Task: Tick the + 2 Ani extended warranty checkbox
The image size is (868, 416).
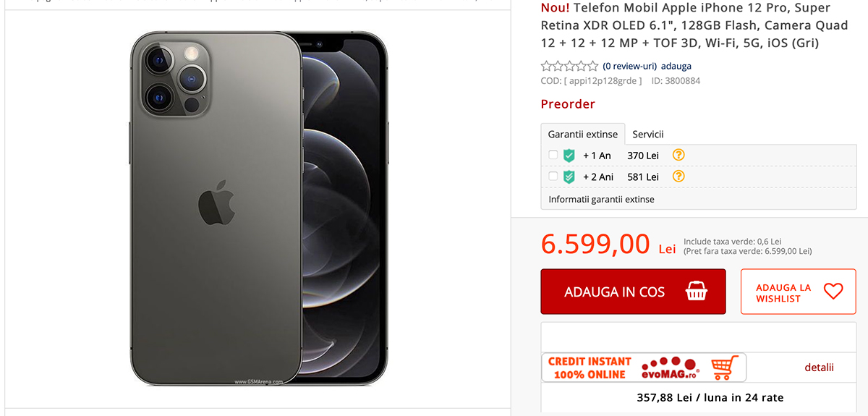Action: (x=553, y=177)
